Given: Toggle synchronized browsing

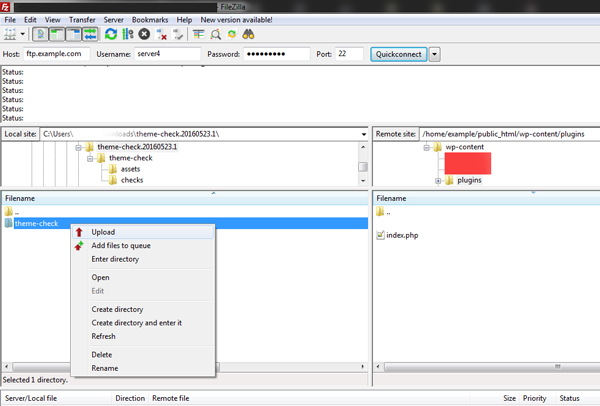Looking at the screenshot, I should (x=232, y=34).
